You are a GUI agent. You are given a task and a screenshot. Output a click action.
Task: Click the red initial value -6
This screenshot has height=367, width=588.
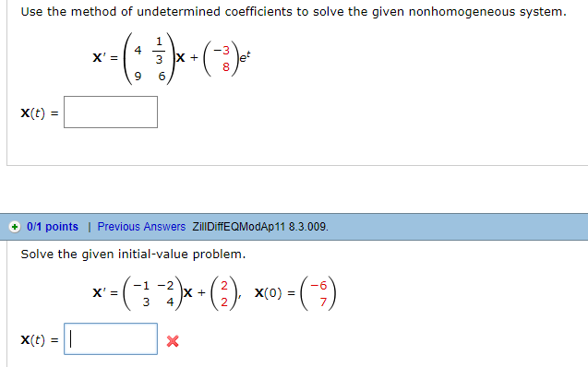319,285
